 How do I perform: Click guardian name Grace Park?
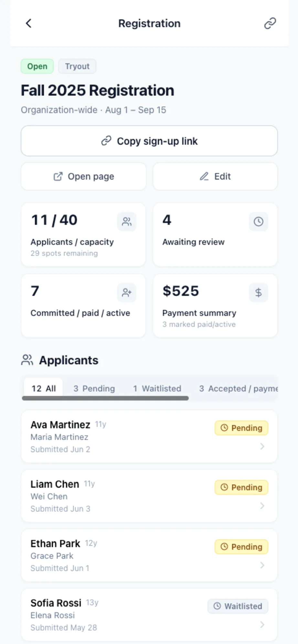[x=52, y=556]
